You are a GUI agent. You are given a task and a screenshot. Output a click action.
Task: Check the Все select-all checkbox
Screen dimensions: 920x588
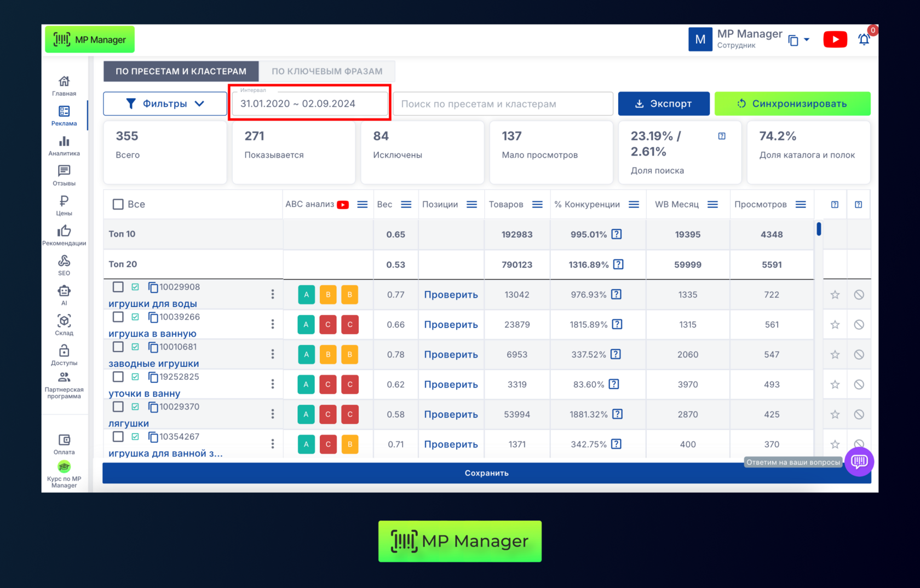point(118,204)
